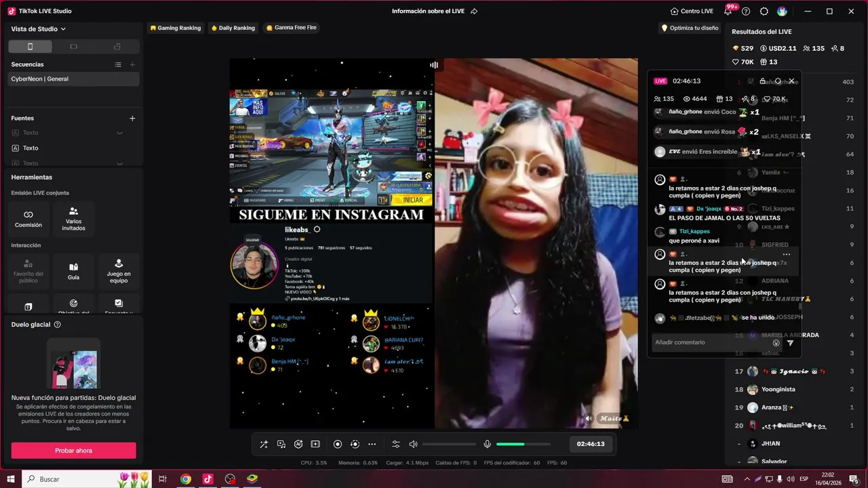
Task: Open the help question mark icon
Action: pyautogui.click(x=746, y=11)
